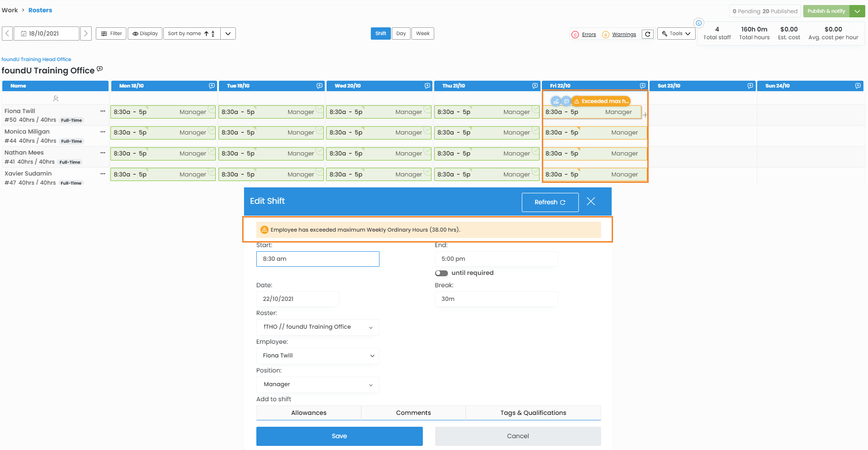The width and height of the screenshot is (868, 450).
Task: Open the Tags & Qualifications tab
Action: 533,413
